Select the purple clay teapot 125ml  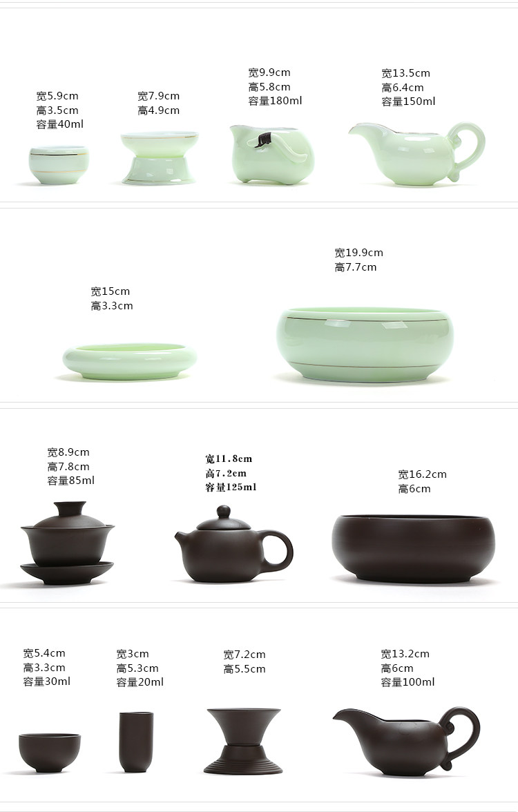click(233, 544)
